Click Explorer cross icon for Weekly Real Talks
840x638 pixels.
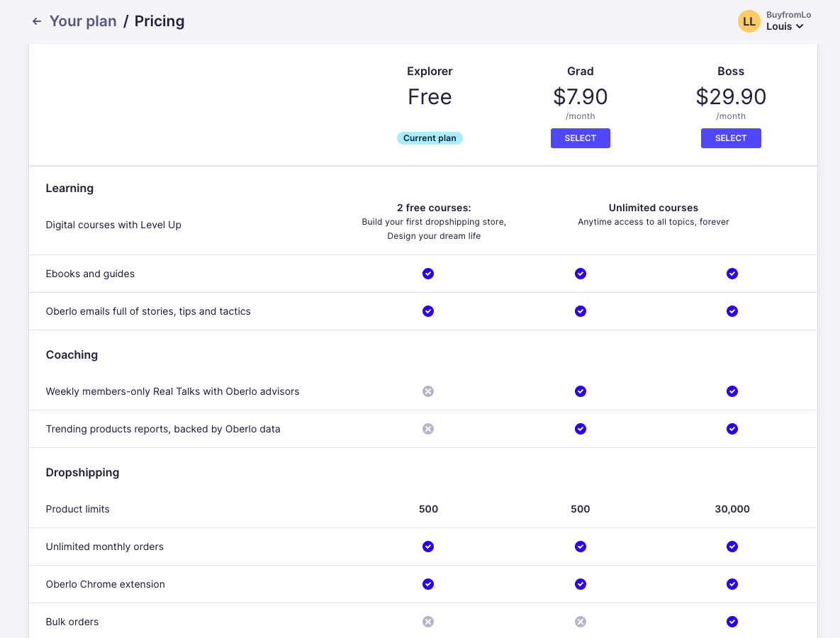(428, 391)
